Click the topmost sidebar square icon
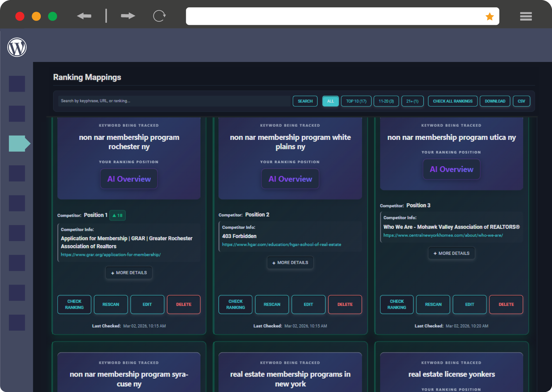 click(x=17, y=84)
